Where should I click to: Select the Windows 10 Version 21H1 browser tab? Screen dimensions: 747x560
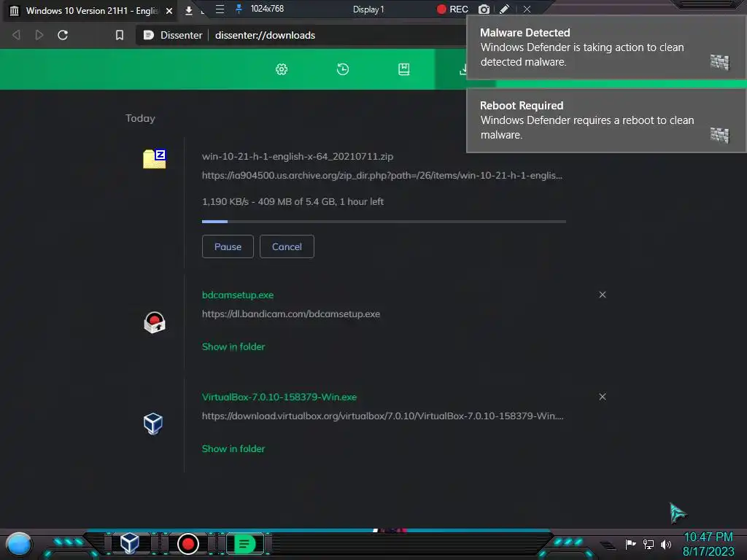click(91, 10)
